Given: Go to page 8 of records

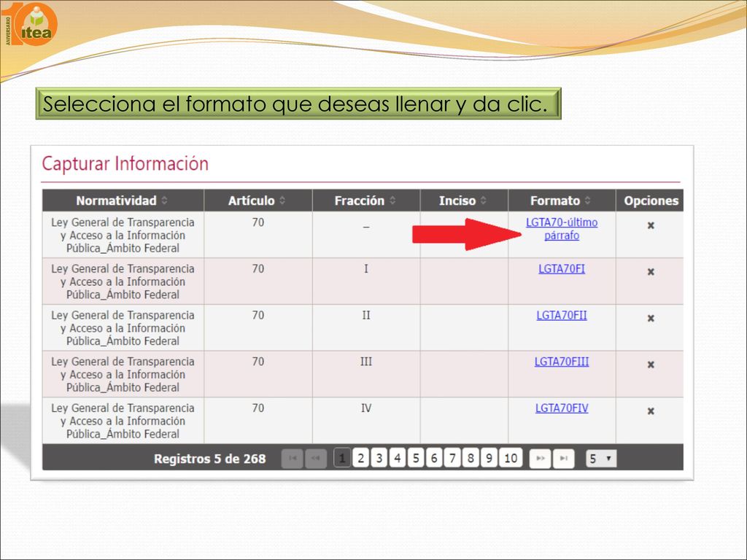Looking at the screenshot, I should 471,459.
